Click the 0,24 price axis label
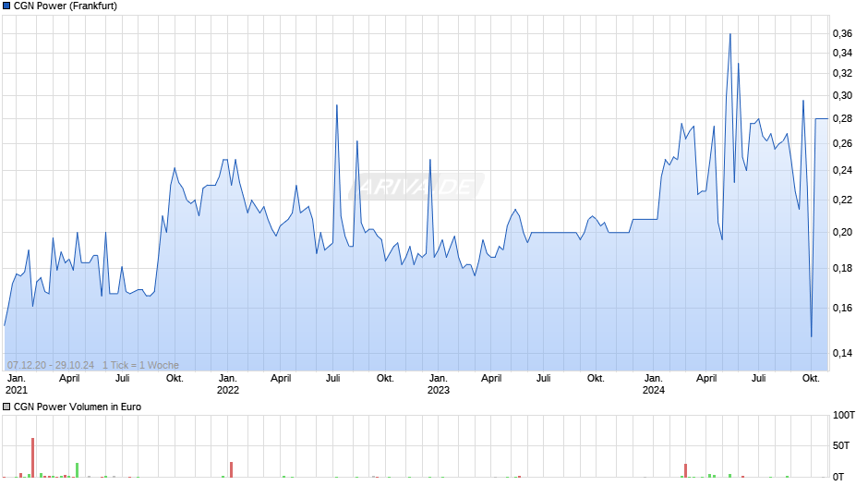 point(842,170)
